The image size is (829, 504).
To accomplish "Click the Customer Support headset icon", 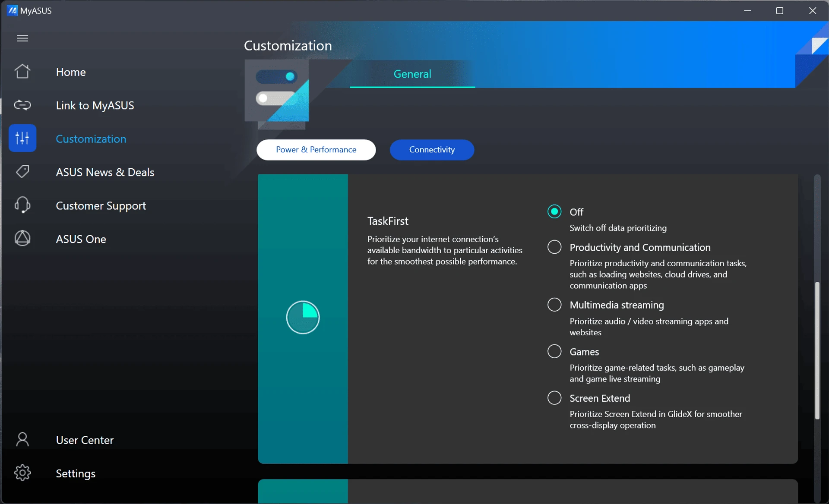I will pyautogui.click(x=22, y=205).
